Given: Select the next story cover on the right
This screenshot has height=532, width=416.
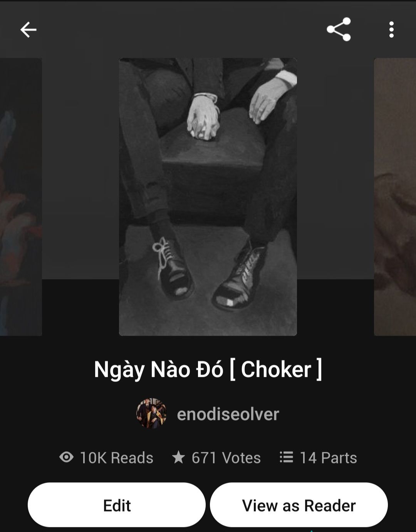Looking at the screenshot, I should (x=395, y=197).
